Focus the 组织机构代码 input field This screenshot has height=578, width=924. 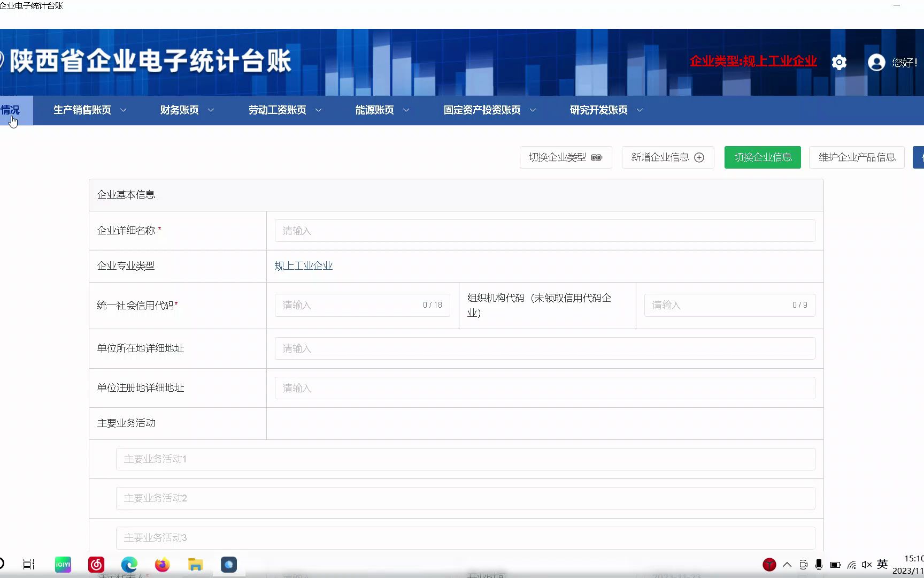pos(729,305)
